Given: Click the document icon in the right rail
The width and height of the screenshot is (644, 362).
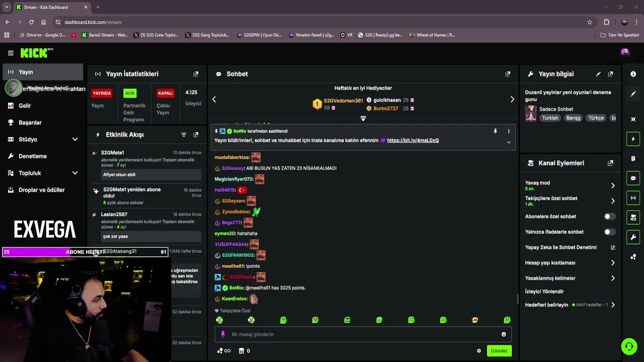Looking at the screenshot, I should 633,158.
